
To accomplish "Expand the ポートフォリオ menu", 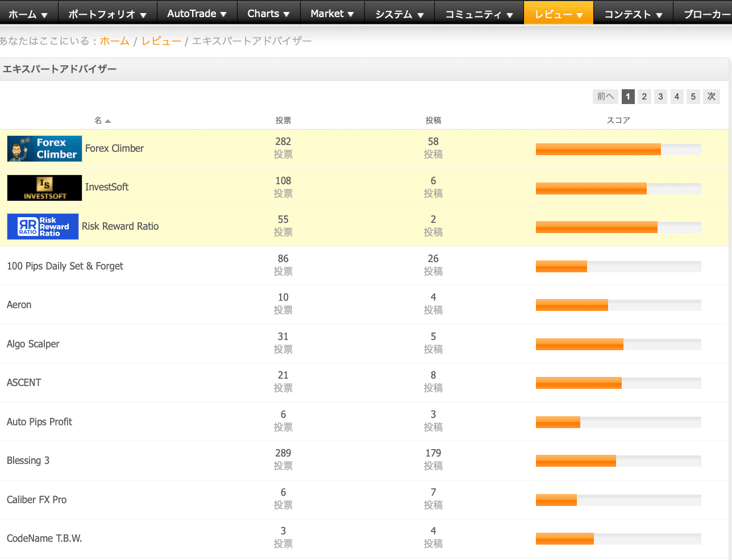I will pyautogui.click(x=107, y=14).
